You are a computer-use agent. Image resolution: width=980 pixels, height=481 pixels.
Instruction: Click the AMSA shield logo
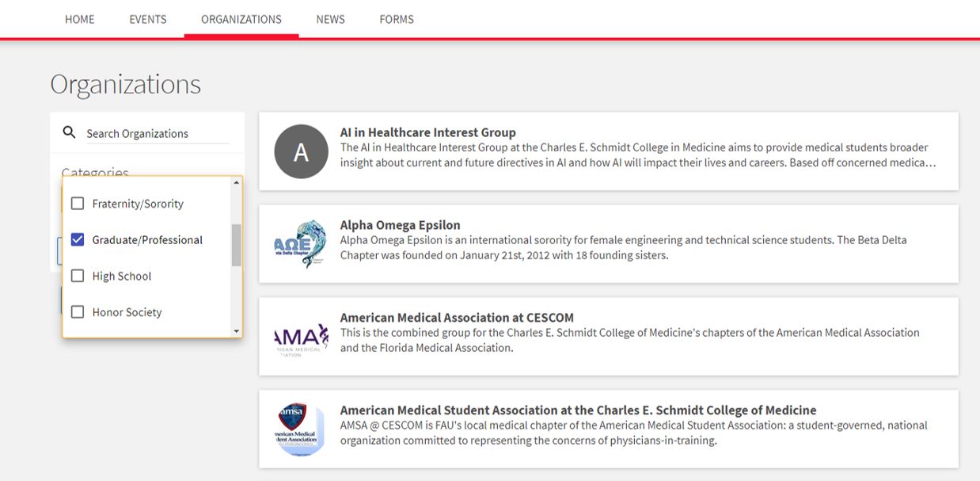tap(301, 429)
